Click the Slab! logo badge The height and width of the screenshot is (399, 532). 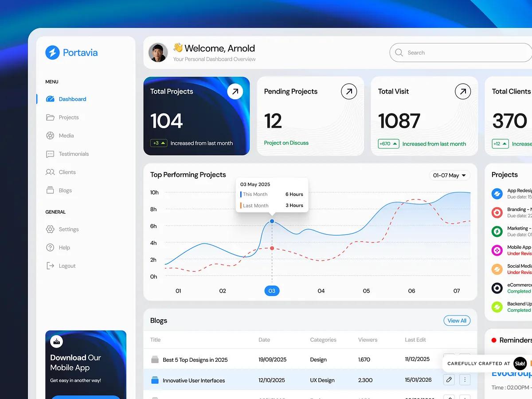click(520, 363)
